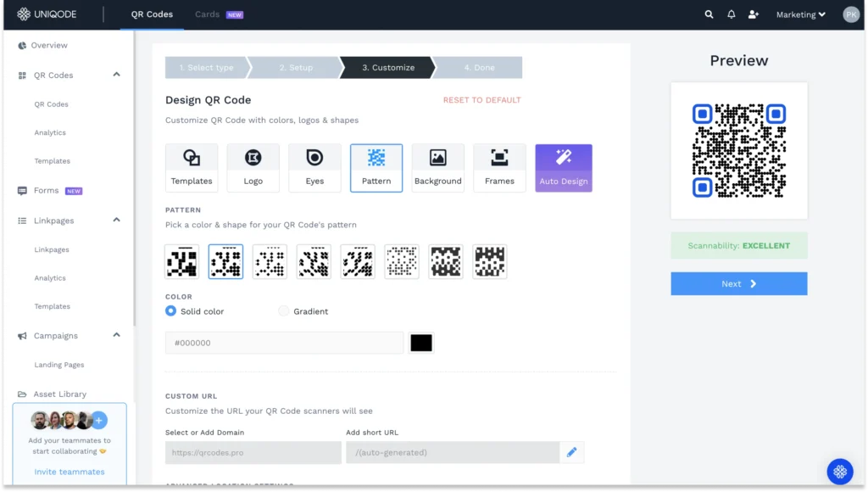
Task: Select the Pattern design option
Action: 376,168
